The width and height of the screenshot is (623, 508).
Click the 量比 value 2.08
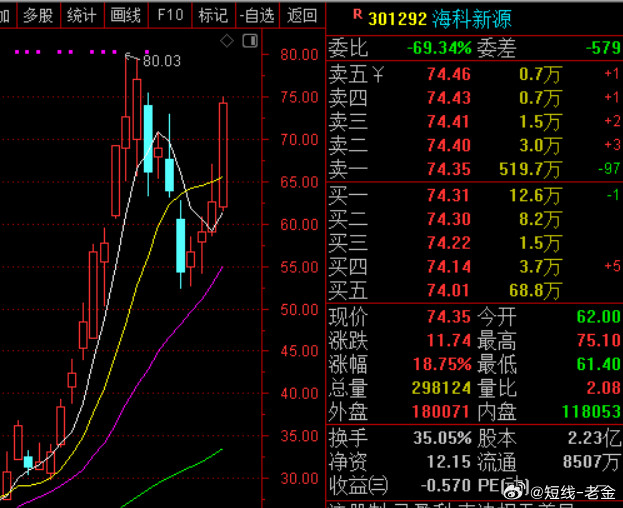click(603, 388)
